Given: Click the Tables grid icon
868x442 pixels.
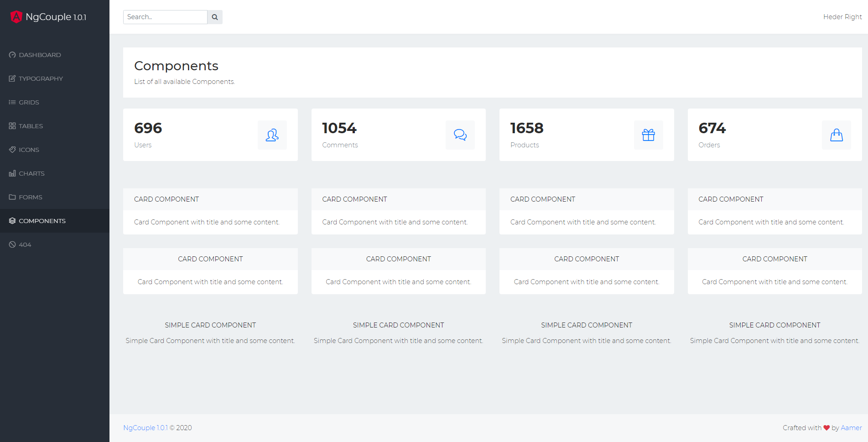Looking at the screenshot, I should pos(12,126).
